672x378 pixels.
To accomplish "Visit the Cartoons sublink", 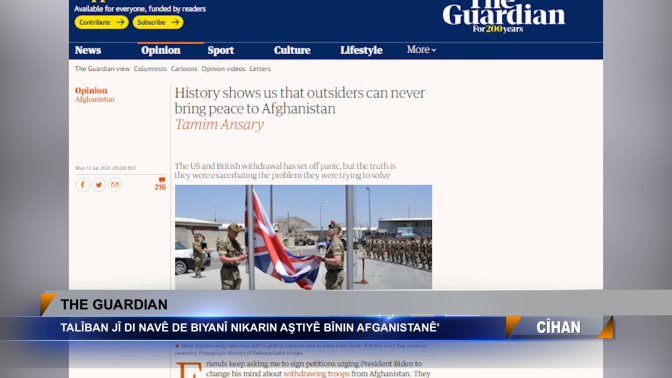I will click(x=184, y=69).
